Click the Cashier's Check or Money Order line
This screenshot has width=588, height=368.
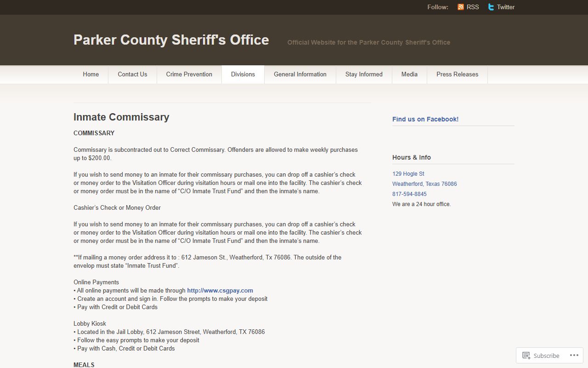tap(117, 207)
